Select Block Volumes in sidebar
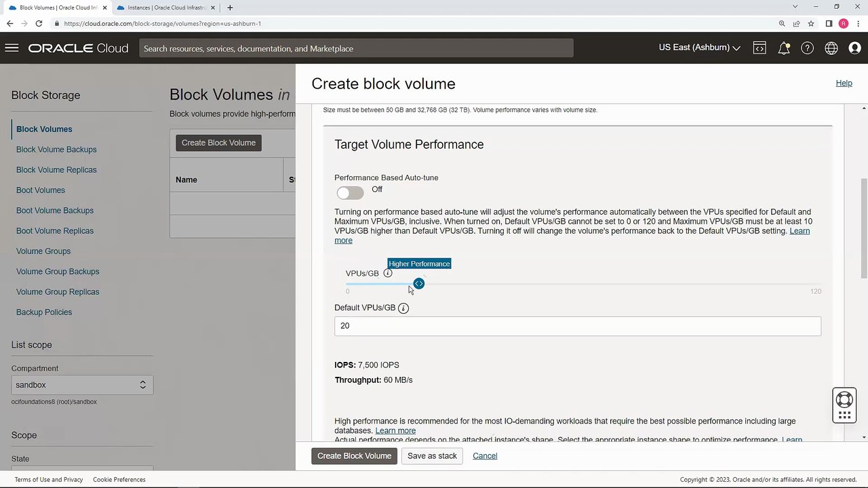The height and width of the screenshot is (488, 868). (44, 129)
